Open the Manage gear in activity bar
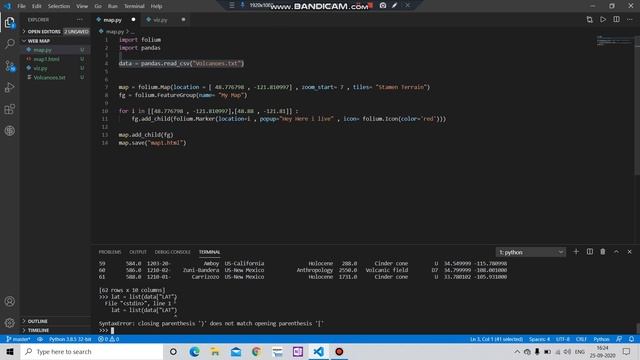Image resolution: width=640 pixels, height=360 pixels. 10,323
